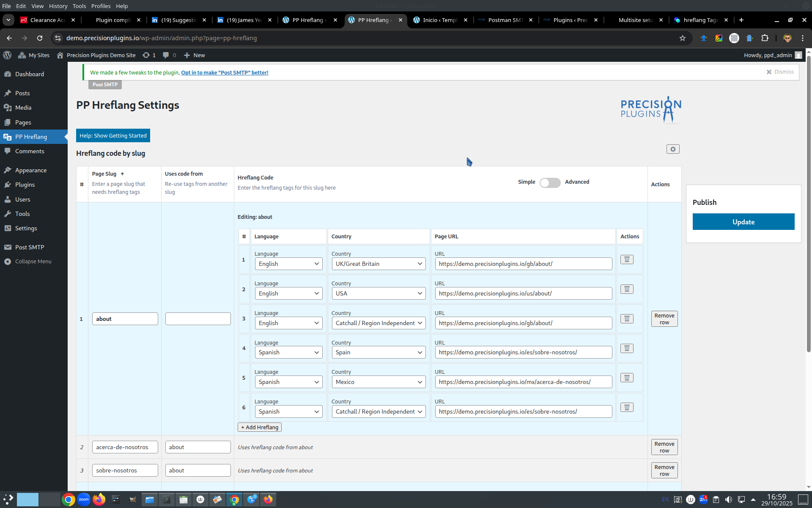The height and width of the screenshot is (508, 812).
Task: Click the Update publish button
Action: [743, 222]
